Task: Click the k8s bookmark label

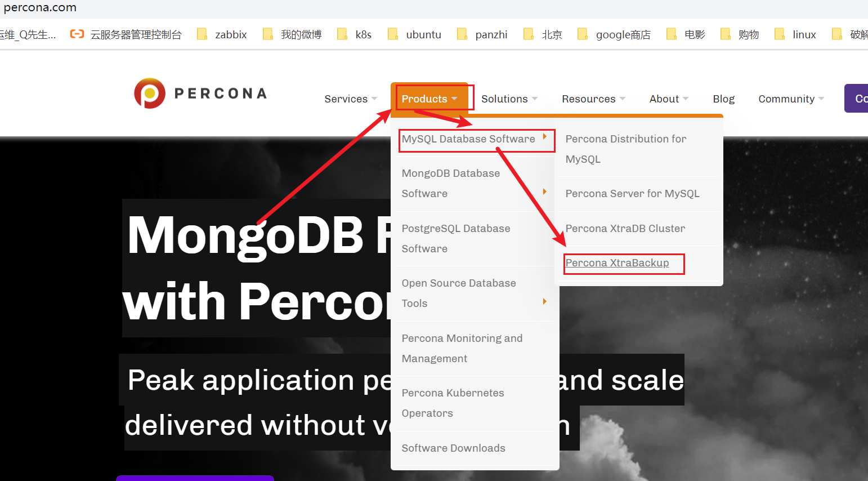Action: (x=364, y=34)
